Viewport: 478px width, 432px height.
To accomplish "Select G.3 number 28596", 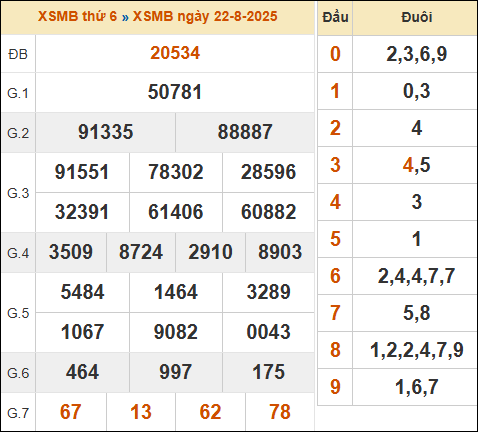I will coord(268,172).
